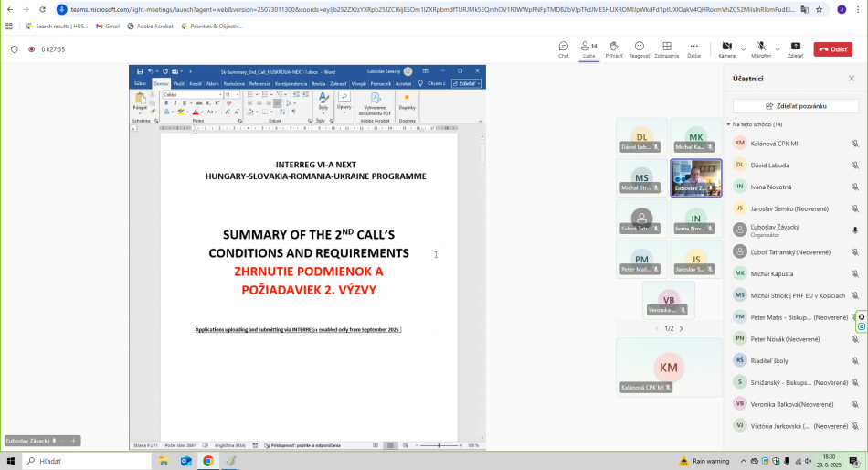Image resolution: width=868 pixels, height=470 pixels.
Task: Go to next page of participant tiles
Action: coord(681,328)
